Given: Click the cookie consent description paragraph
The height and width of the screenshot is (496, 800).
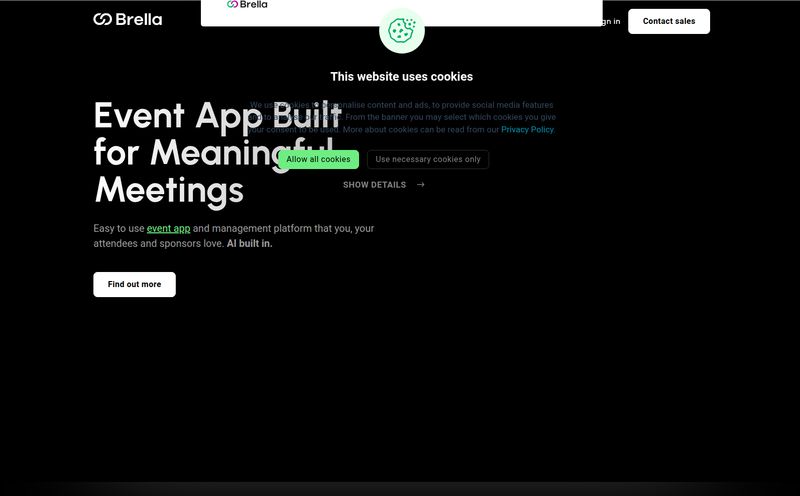Looking at the screenshot, I should pos(402,117).
